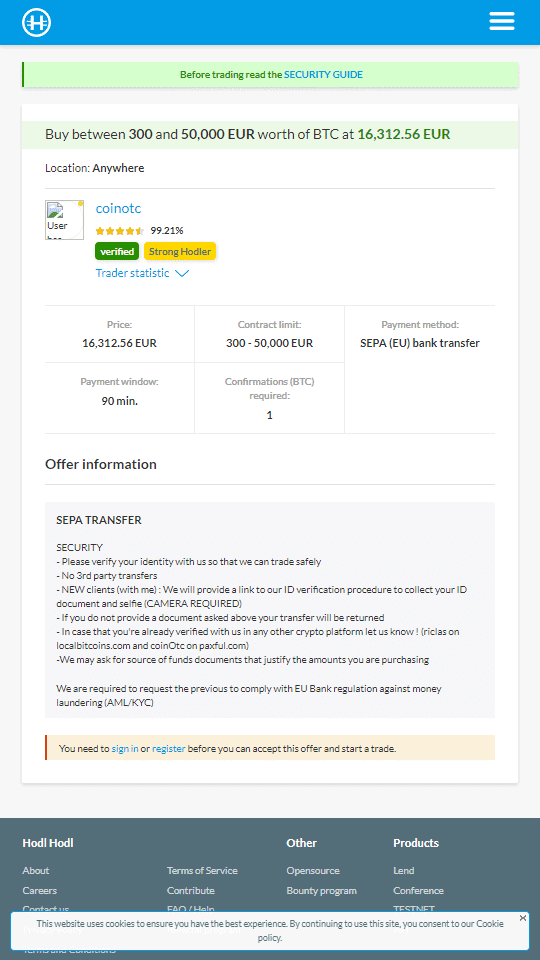This screenshot has height=960, width=540.
Task: Close the cookie consent banner
Action: pos(522,918)
